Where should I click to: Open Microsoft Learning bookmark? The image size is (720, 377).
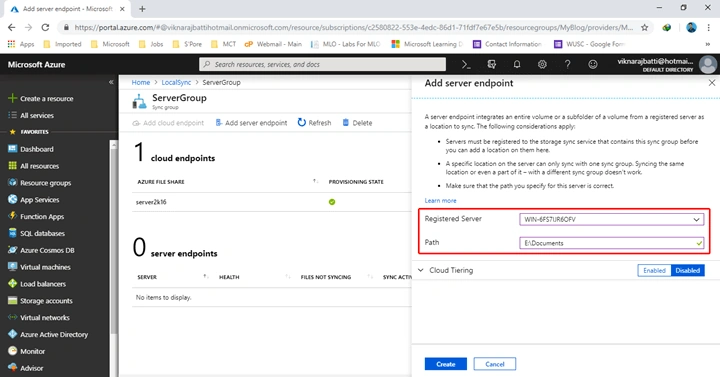click(x=427, y=44)
